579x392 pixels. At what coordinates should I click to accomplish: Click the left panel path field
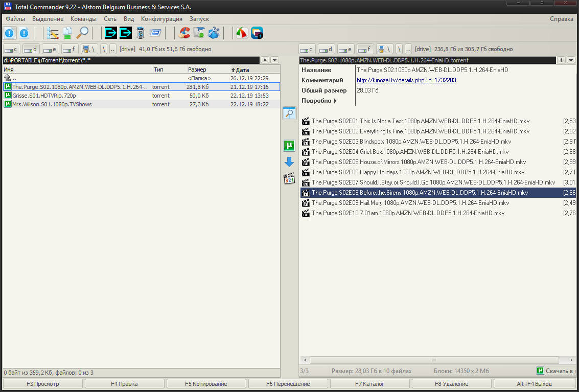(131, 60)
